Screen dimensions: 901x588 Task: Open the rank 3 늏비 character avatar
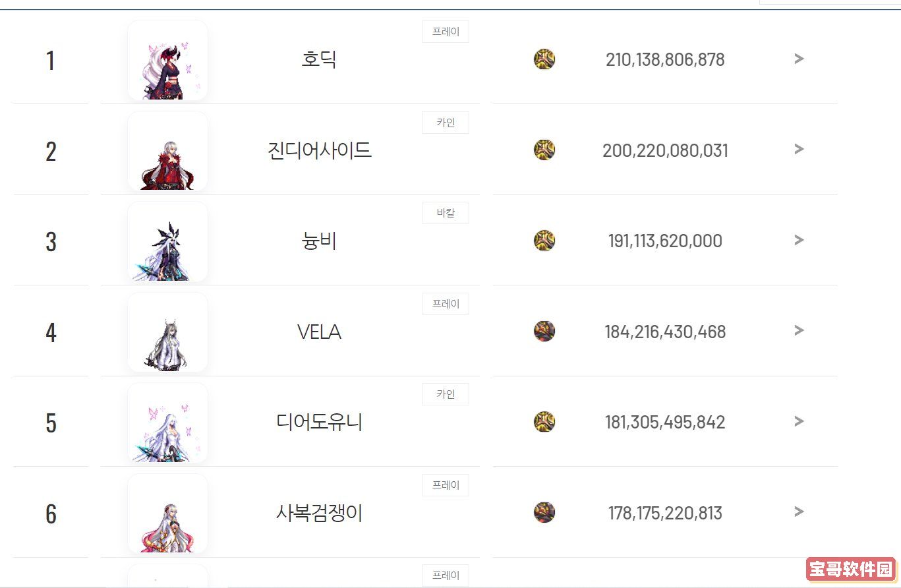(167, 241)
